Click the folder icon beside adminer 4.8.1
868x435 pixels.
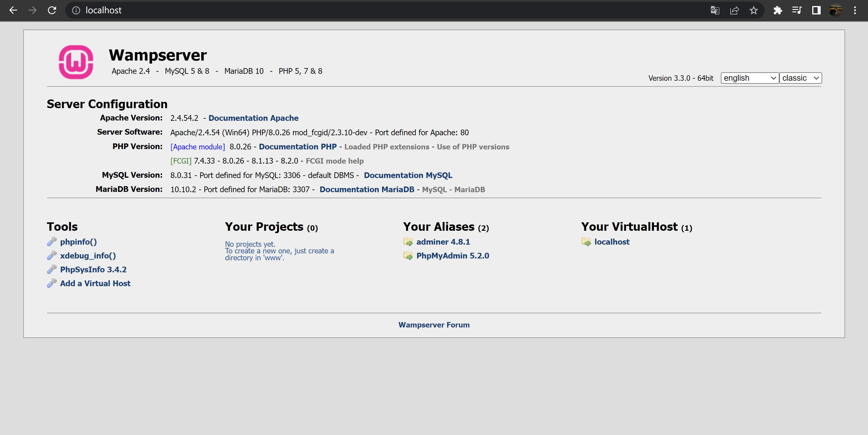(x=408, y=242)
